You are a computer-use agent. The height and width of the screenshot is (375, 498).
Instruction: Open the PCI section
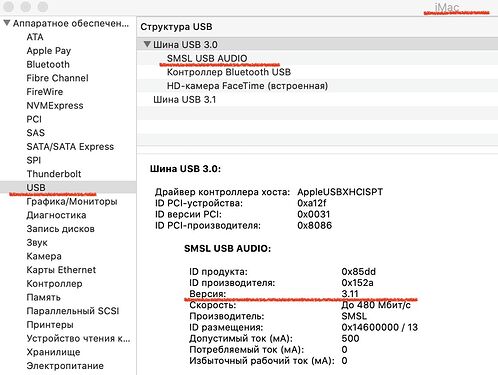point(34,119)
